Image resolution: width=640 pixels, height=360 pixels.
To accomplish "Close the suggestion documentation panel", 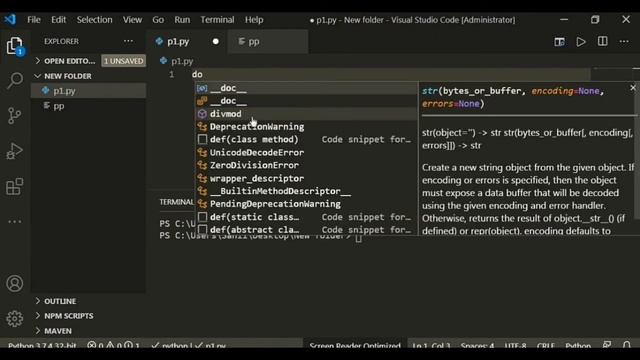I will tap(633, 88).
